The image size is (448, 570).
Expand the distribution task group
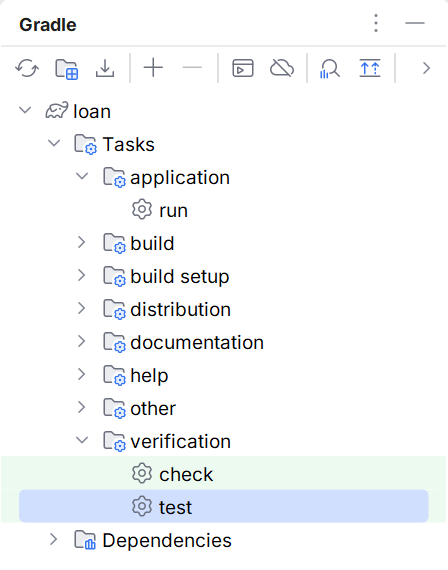pos(82,309)
